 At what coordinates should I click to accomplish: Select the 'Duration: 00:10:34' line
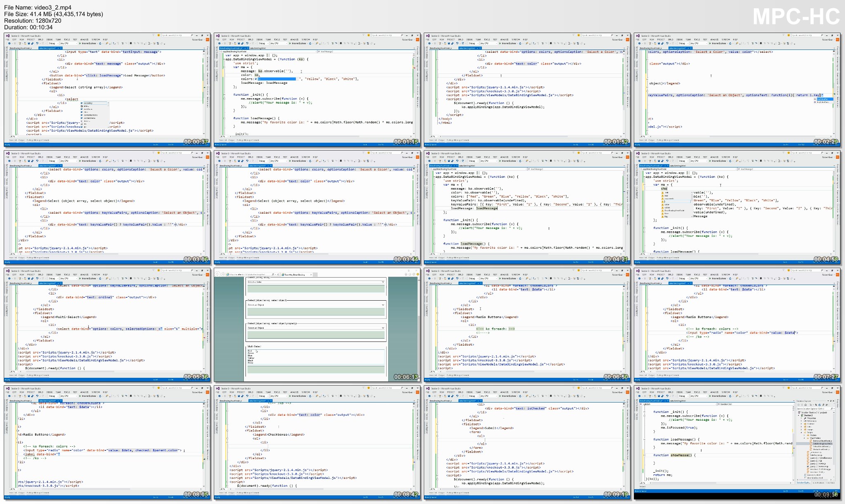(x=28, y=27)
